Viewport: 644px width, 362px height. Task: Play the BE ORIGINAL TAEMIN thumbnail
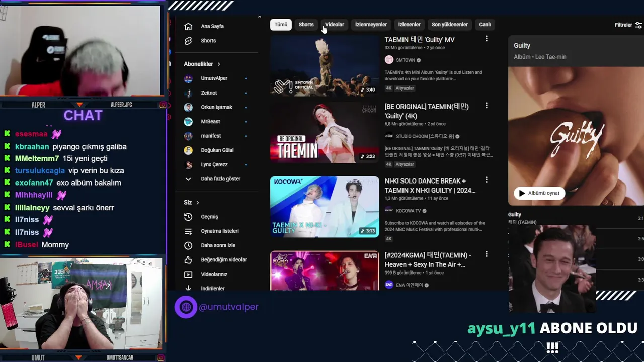point(325,133)
